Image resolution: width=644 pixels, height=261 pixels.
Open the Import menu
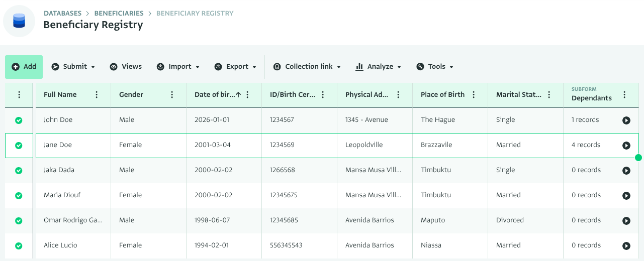point(178,67)
